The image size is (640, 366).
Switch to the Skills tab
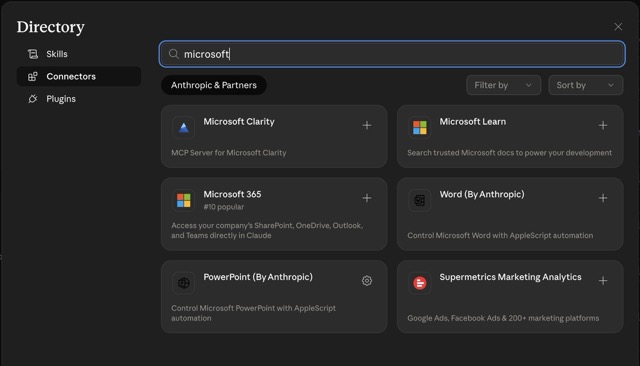click(x=79, y=54)
